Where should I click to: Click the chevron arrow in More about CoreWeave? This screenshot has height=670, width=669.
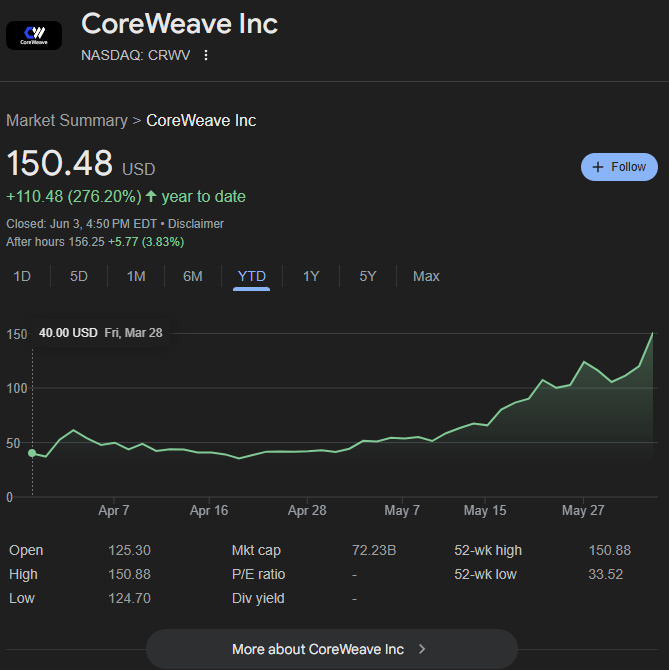click(422, 649)
